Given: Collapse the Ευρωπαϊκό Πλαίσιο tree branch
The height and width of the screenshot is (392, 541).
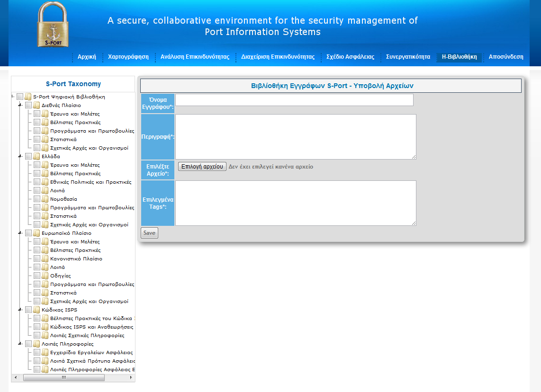Looking at the screenshot, I should coord(20,233).
